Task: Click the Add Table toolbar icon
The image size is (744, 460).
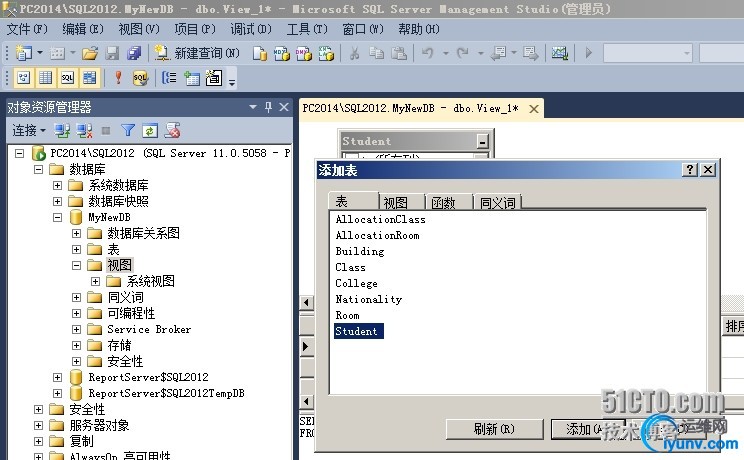Action: pos(192,78)
